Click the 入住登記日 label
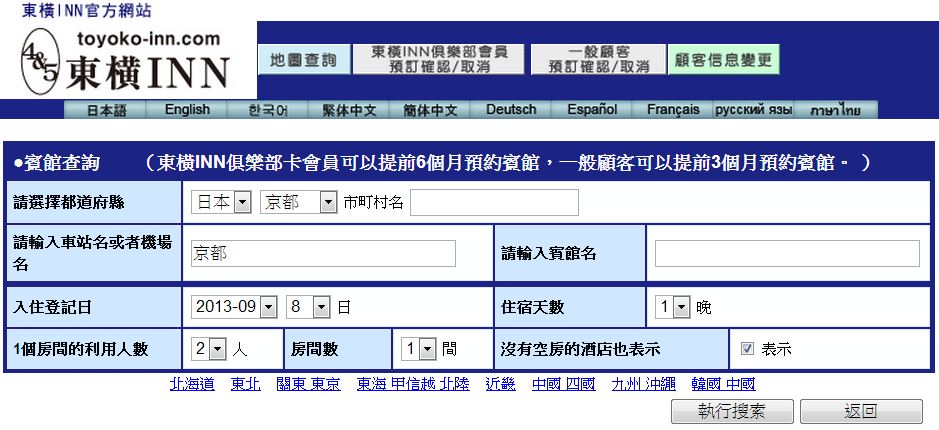The image size is (939, 430). point(53,308)
